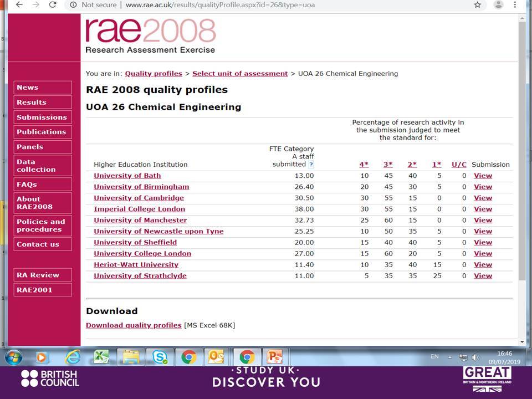The height and width of the screenshot is (399, 532).
Task: Sort by the 4* column header
Action: (x=364, y=165)
